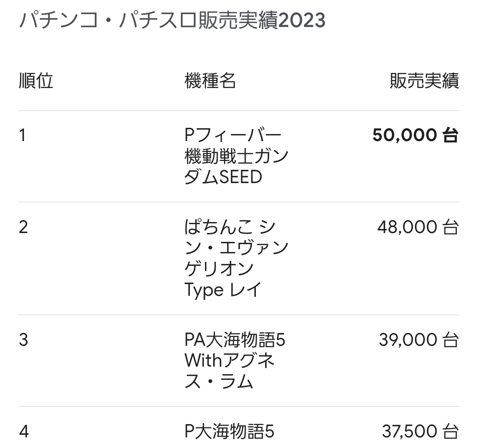Click the 39,000 台 sales figure
Screen dimensions: 478x448
click(419, 340)
